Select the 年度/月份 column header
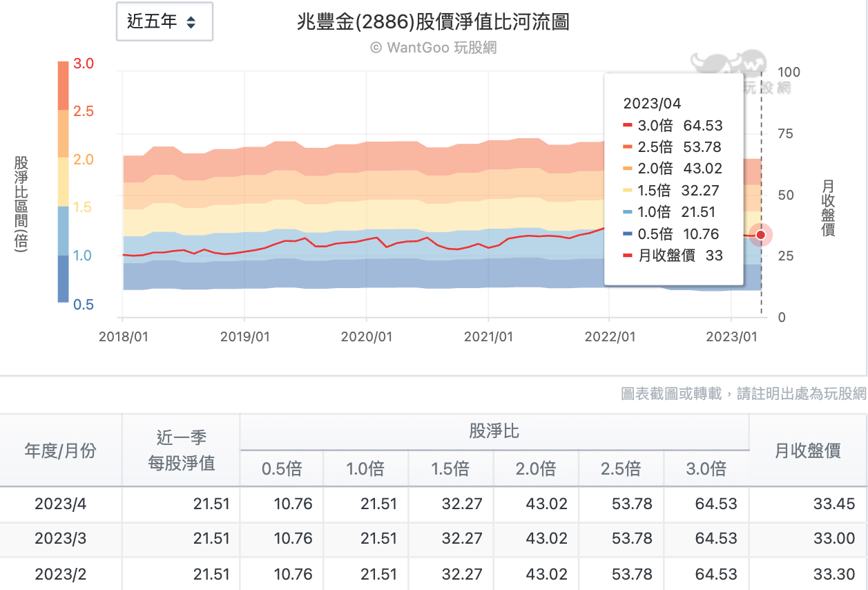Image resolution: width=868 pixels, height=590 pixels. click(61, 450)
